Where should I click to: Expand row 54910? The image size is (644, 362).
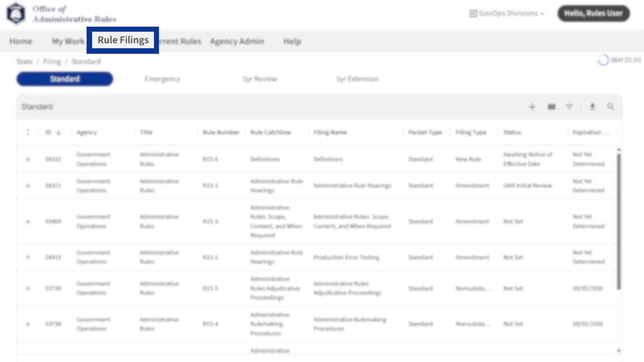[x=28, y=257]
